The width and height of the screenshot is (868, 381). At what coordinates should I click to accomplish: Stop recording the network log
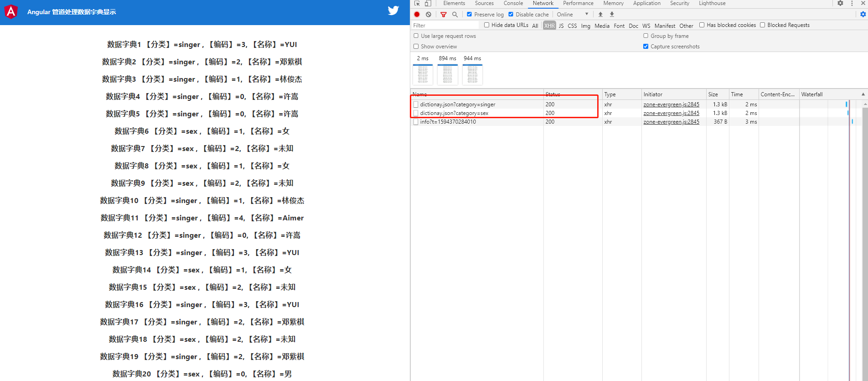[x=417, y=15]
